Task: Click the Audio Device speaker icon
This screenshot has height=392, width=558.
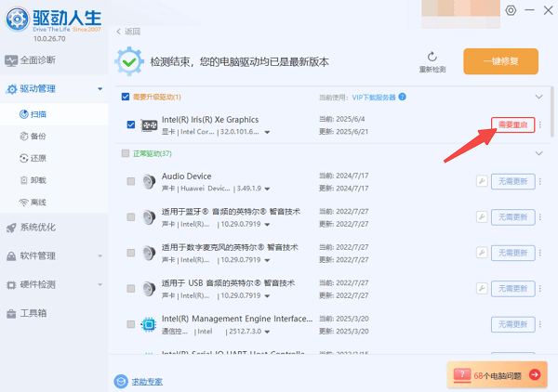Action: 149,182
